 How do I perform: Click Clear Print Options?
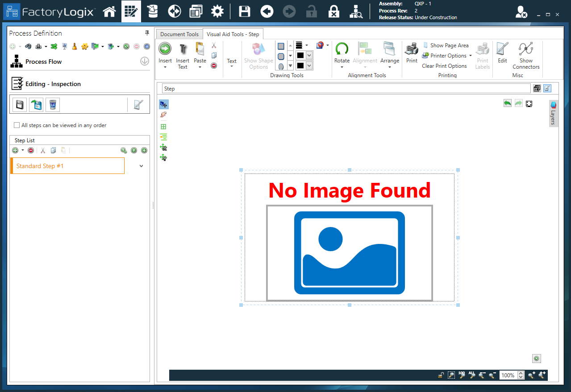pos(445,66)
